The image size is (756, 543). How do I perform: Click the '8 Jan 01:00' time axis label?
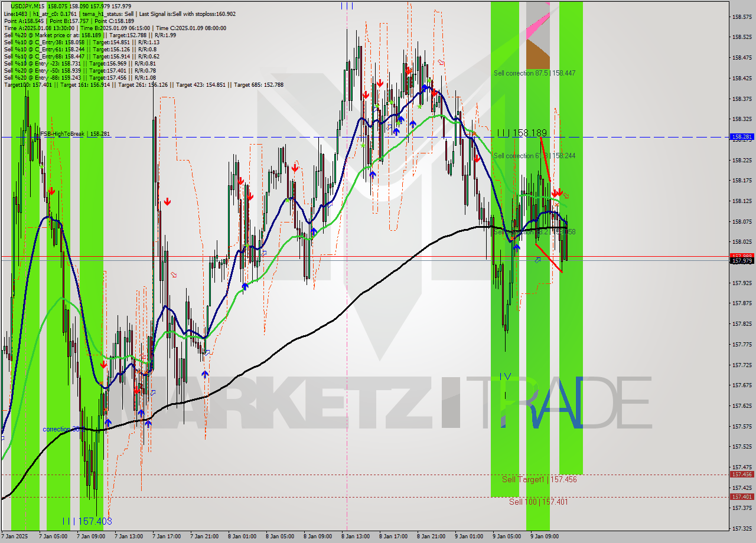(x=242, y=537)
